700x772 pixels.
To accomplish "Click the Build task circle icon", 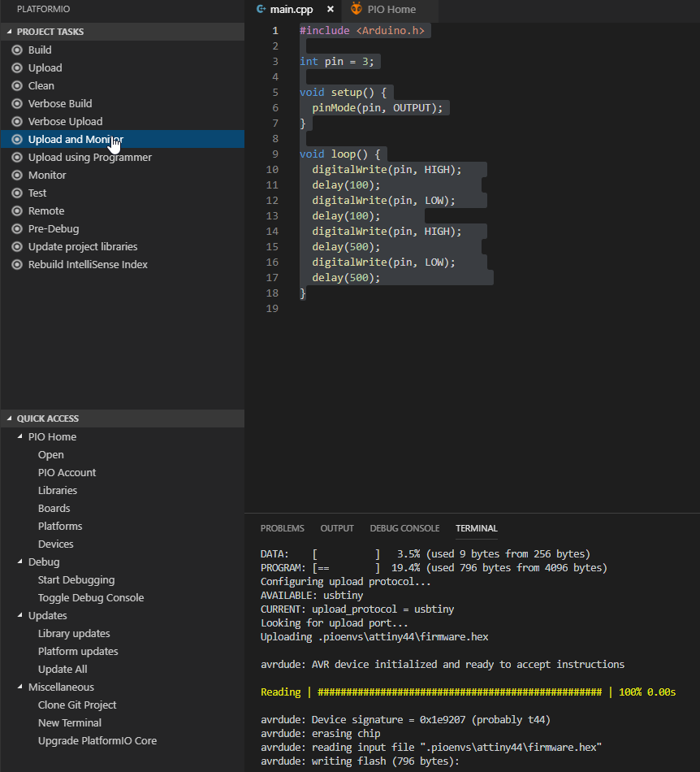I will (17, 50).
